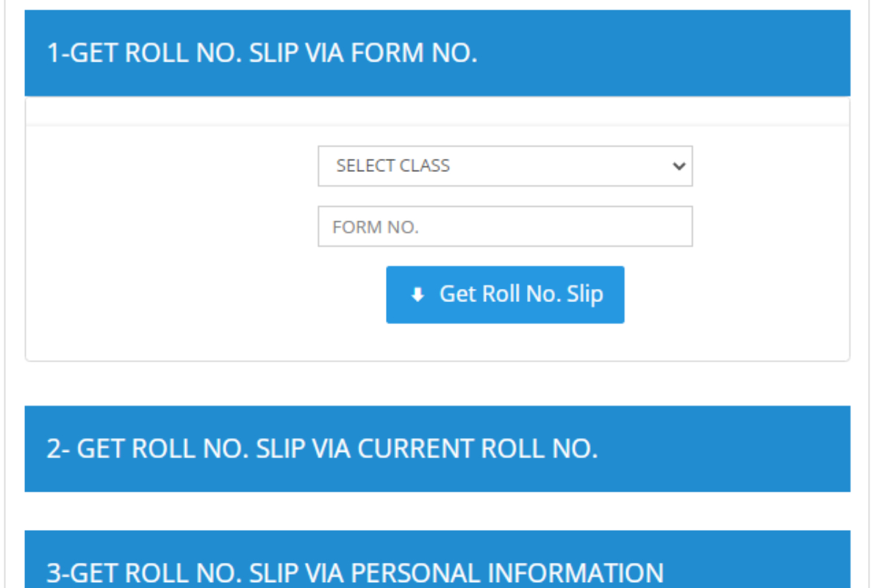This screenshot has height=588, width=882.
Task: Click the white gap above the Current Roll No. bar
Action: click(x=437, y=384)
